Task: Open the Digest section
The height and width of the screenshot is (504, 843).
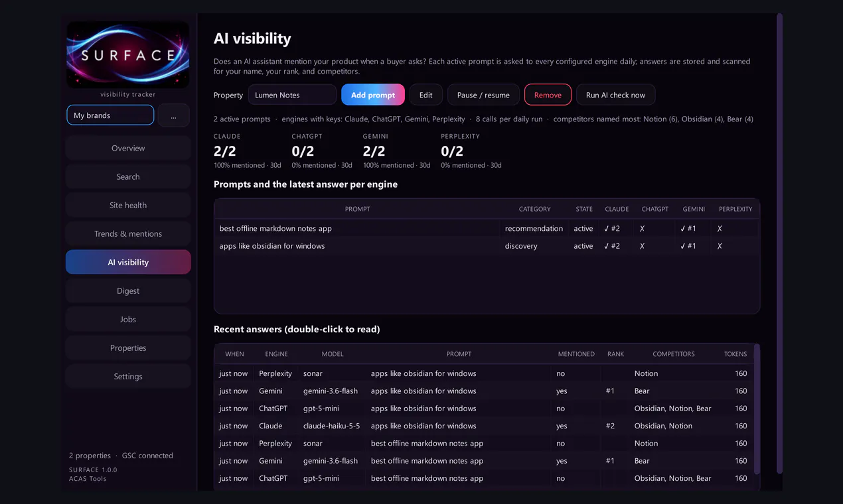Action: coord(128,290)
